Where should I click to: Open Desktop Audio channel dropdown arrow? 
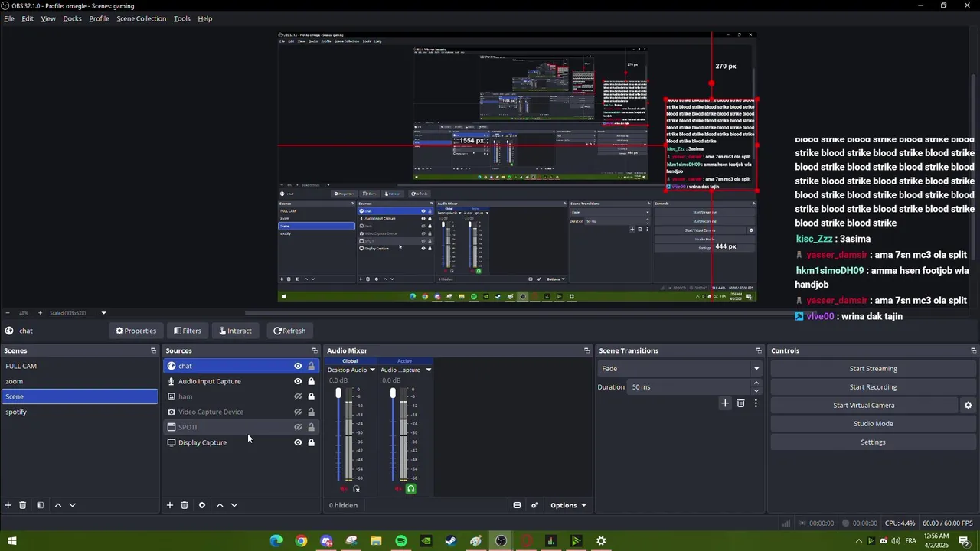coord(372,370)
